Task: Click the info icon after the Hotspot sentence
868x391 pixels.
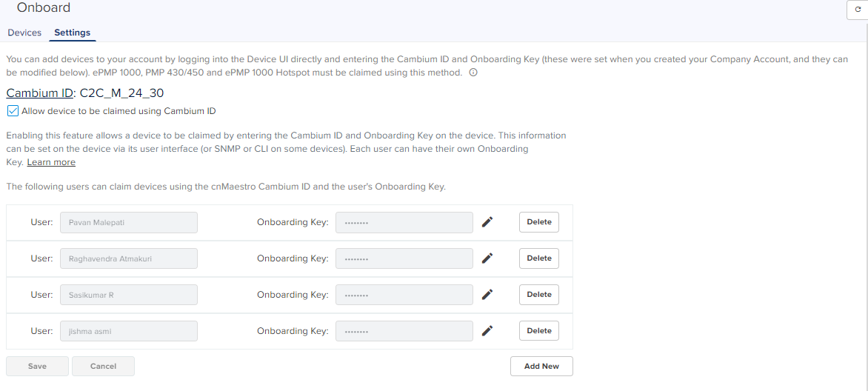Action: (473, 73)
